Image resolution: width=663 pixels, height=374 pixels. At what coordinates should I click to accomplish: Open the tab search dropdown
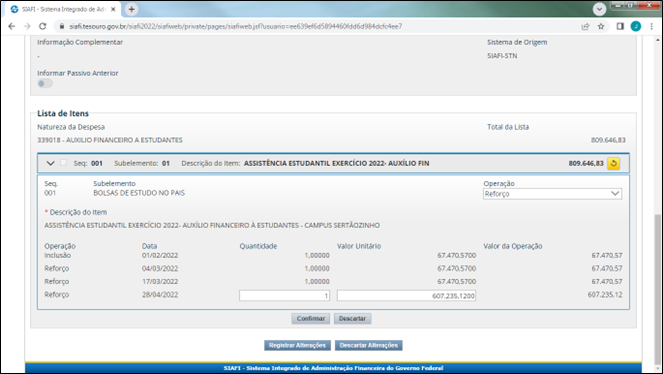pos(599,9)
